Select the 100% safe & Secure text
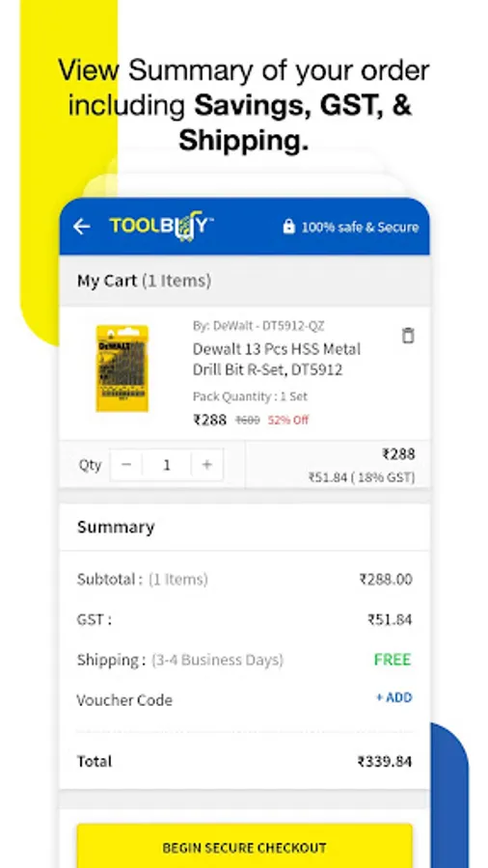488x868 pixels. pyautogui.click(x=360, y=227)
